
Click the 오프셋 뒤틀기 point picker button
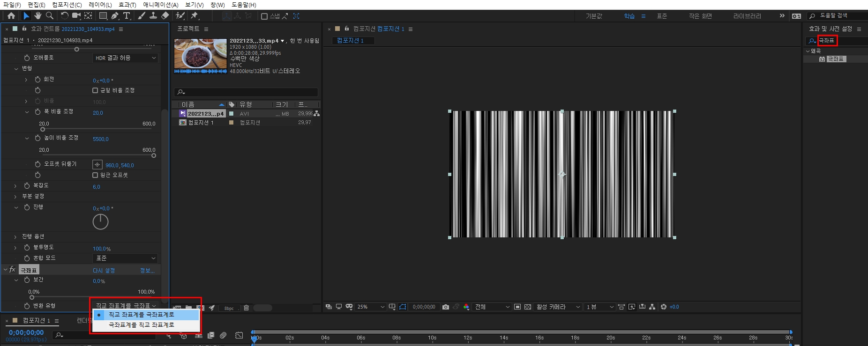(97, 165)
